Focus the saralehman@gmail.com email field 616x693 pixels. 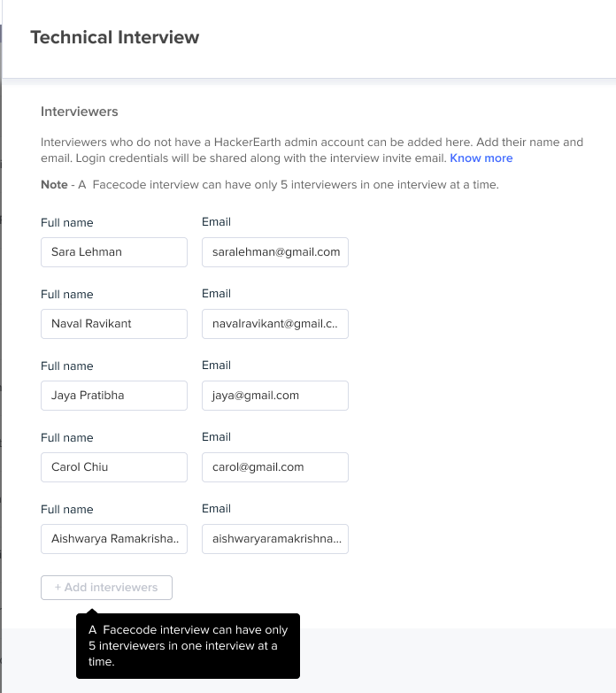[275, 252]
